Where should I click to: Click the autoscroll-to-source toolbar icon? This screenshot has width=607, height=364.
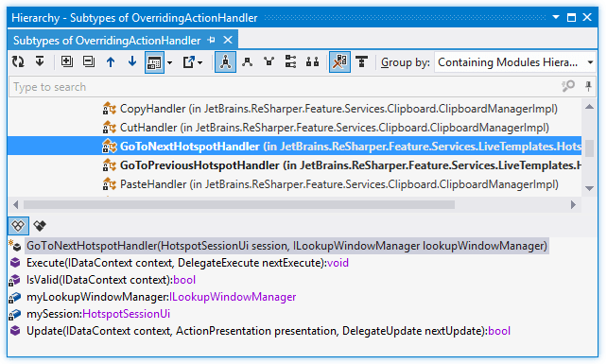pos(40,61)
